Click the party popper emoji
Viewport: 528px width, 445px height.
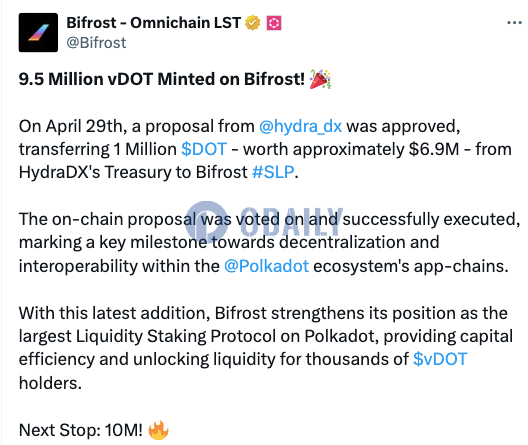pos(320,79)
